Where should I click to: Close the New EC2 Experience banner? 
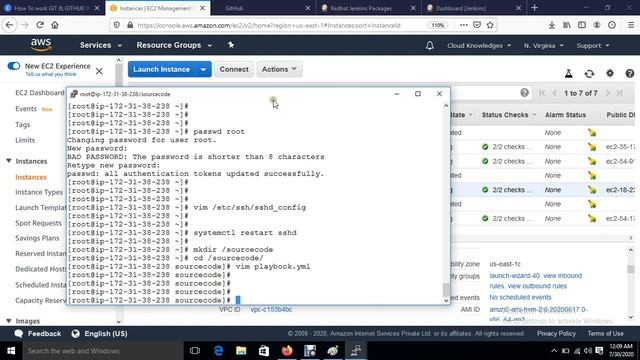[99, 71]
